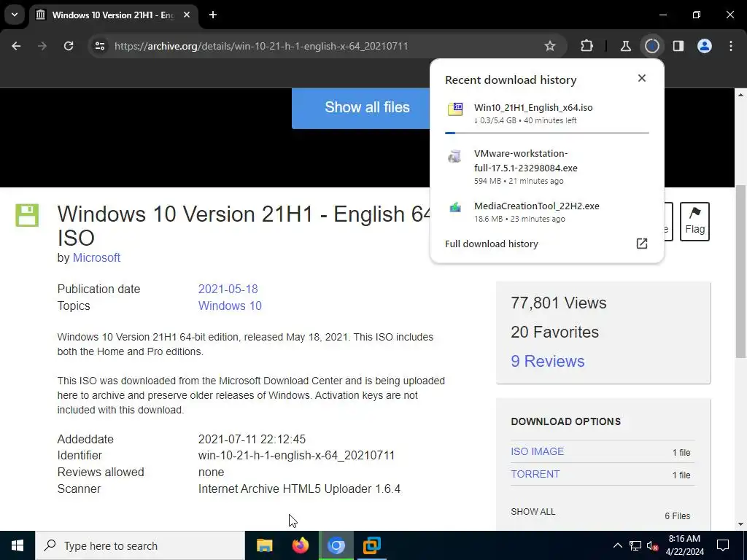Open the Windows 10 topic link
Image resolution: width=747 pixels, height=560 pixels.
pyautogui.click(x=230, y=306)
